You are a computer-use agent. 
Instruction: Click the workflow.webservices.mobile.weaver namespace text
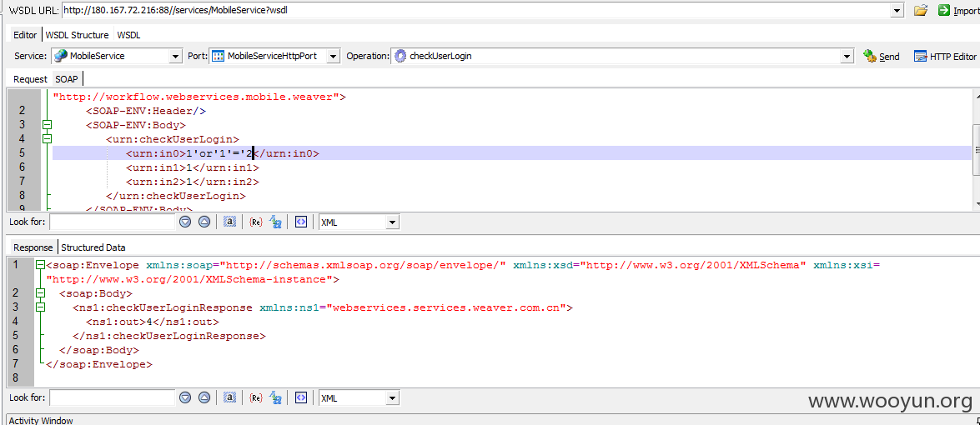point(199,97)
